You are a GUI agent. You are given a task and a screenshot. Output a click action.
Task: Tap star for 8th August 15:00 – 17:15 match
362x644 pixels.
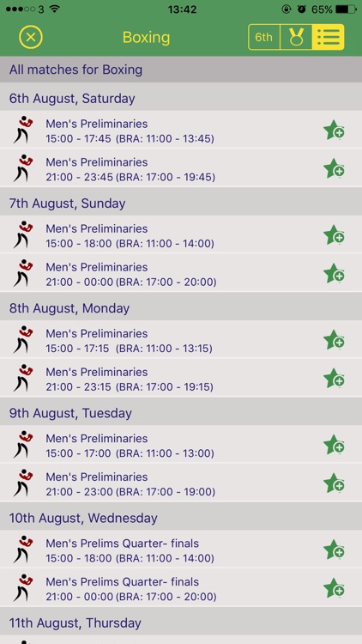[334, 340]
